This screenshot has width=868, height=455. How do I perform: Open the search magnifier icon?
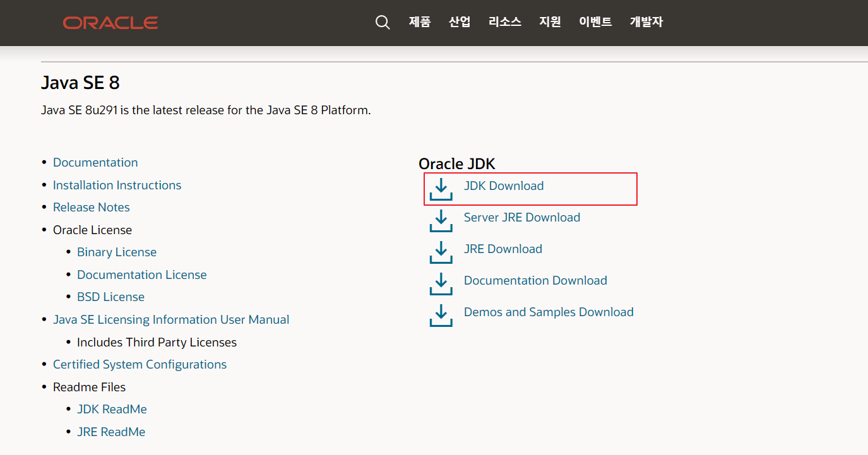(x=383, y=22)
